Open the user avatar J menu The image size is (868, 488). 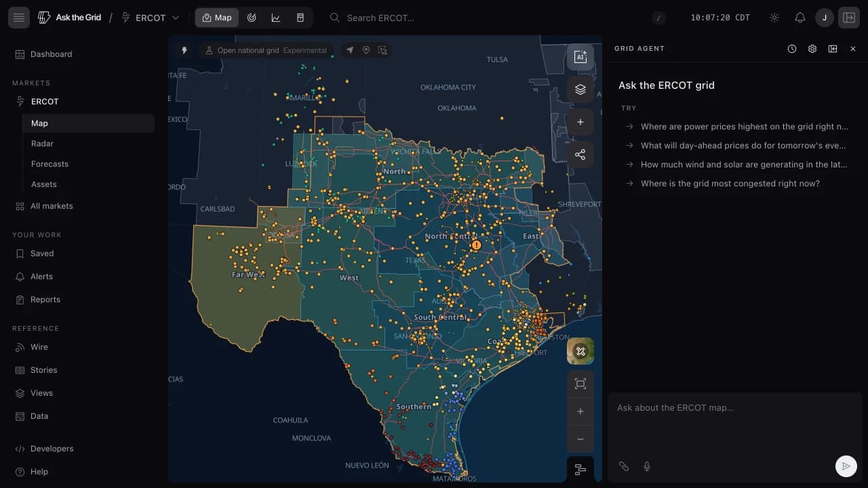[825, 18]
